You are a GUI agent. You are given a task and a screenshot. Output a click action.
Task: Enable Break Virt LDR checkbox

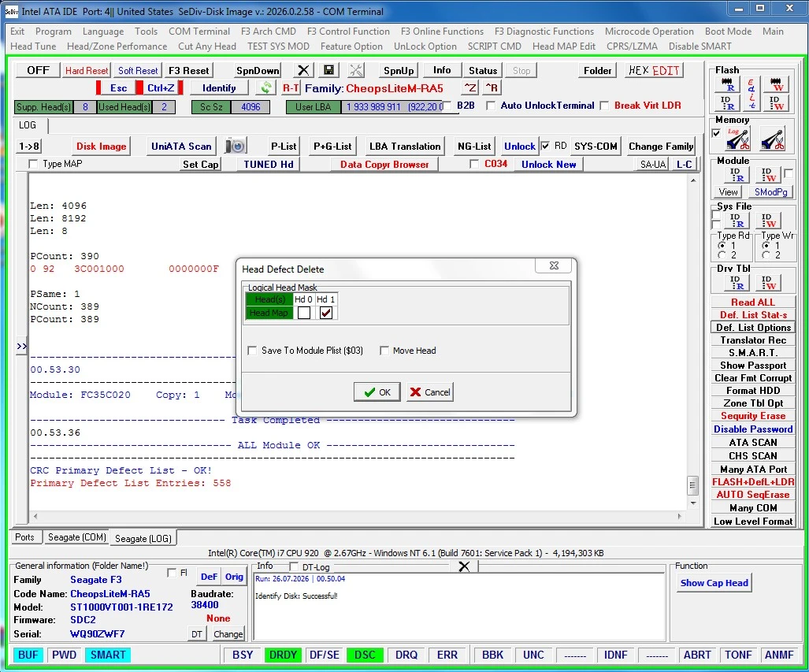(604, 106)
